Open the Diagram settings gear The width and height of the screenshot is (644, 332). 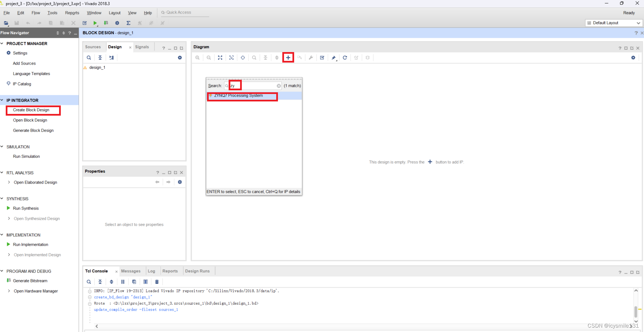(x=633, y=57)
